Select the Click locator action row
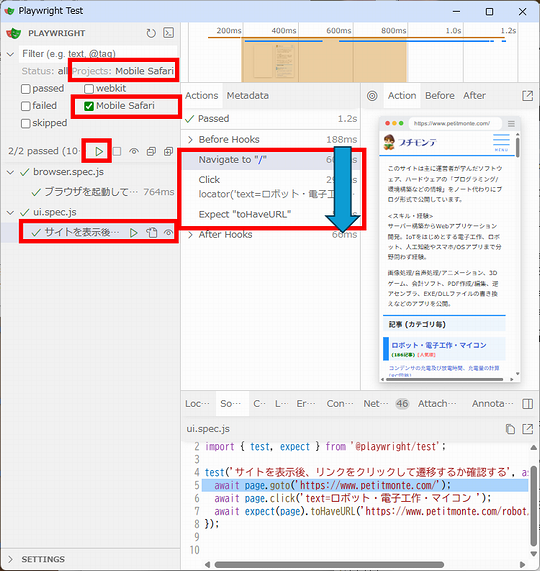 point(270,187)
